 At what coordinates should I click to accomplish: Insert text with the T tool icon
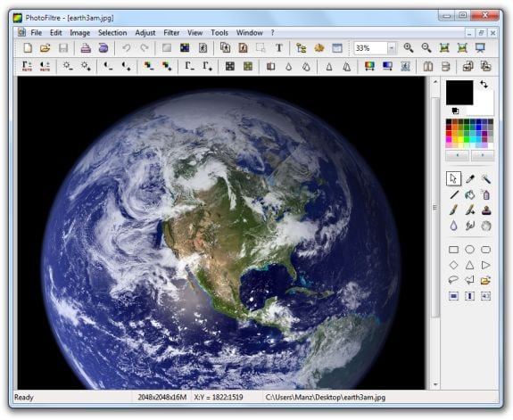pos(278,48)
